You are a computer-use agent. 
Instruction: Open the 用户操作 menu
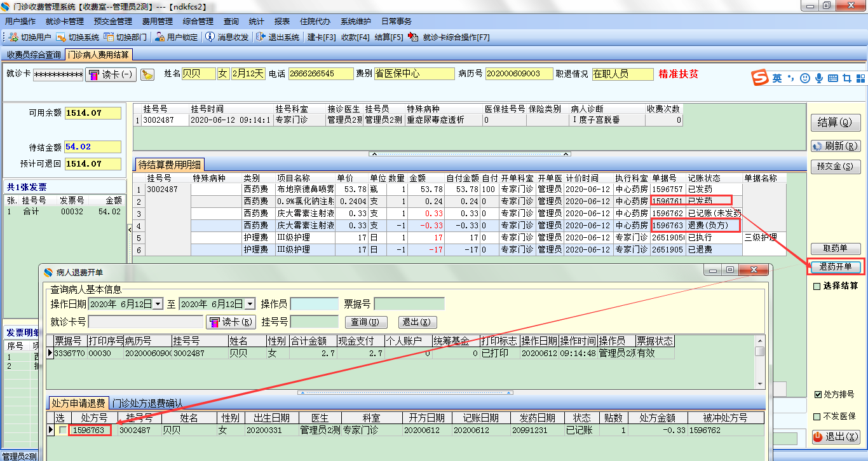coord(20,21)
